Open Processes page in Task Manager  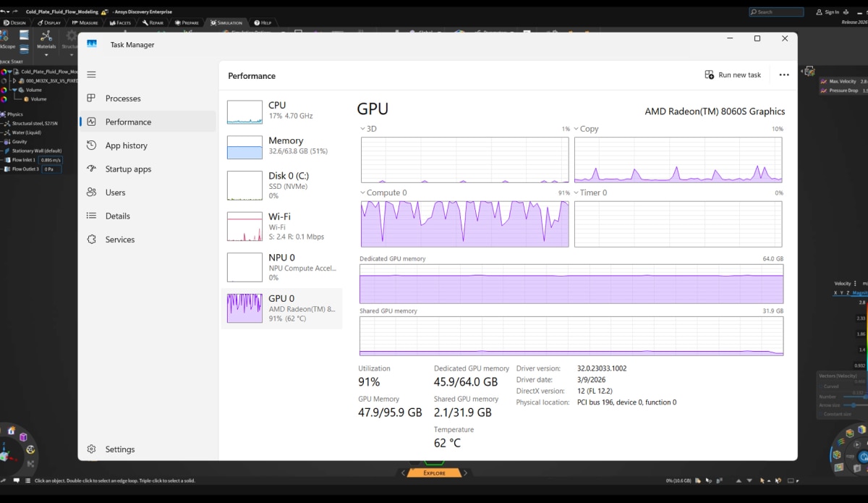pyautogui.click(x=148, y=98)
